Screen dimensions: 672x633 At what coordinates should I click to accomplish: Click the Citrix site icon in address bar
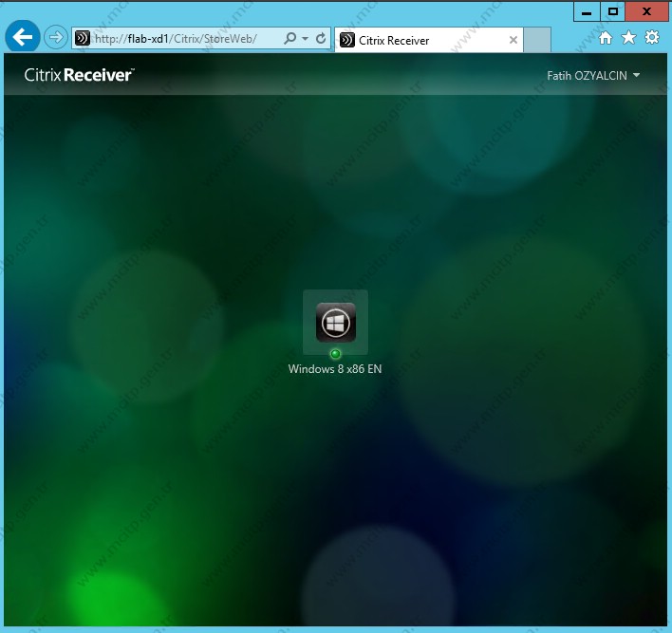[82, 38]
